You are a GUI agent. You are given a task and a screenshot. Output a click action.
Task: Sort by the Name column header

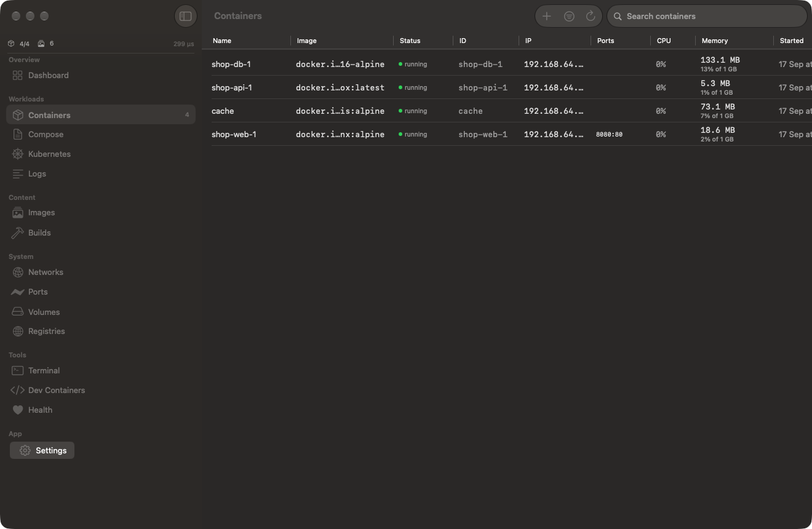[222, 41]
